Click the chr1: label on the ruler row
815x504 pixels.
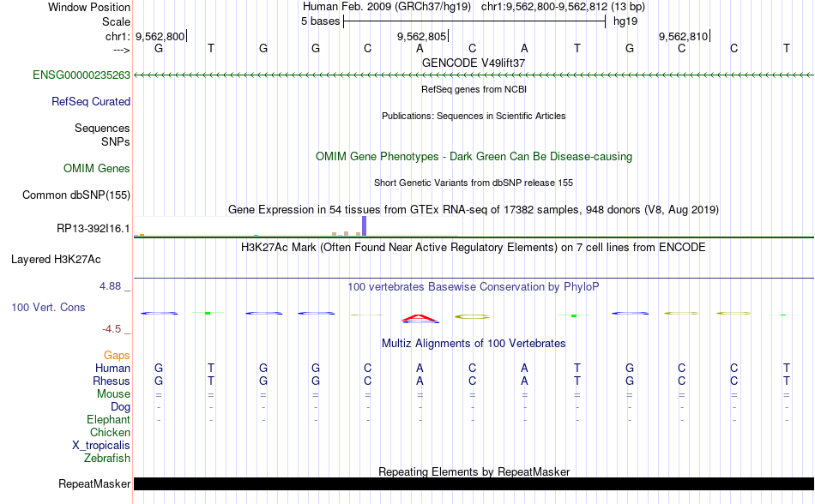click(118, 36)
